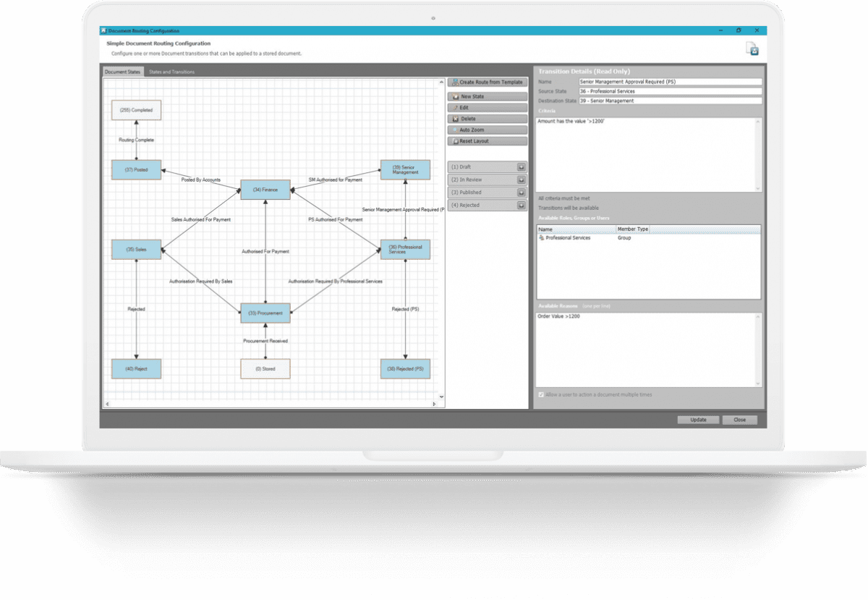Viewport: 868px width, 600px height.
Task: Expand the (3) Published entry
Action: pyautogui.click(x=522, y=192)
